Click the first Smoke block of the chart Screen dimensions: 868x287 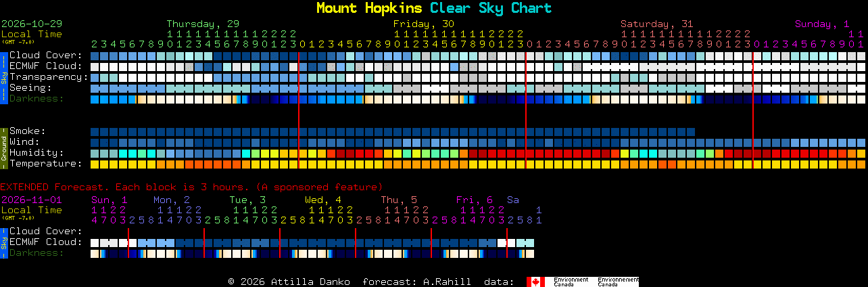click(x=95, y=131)
